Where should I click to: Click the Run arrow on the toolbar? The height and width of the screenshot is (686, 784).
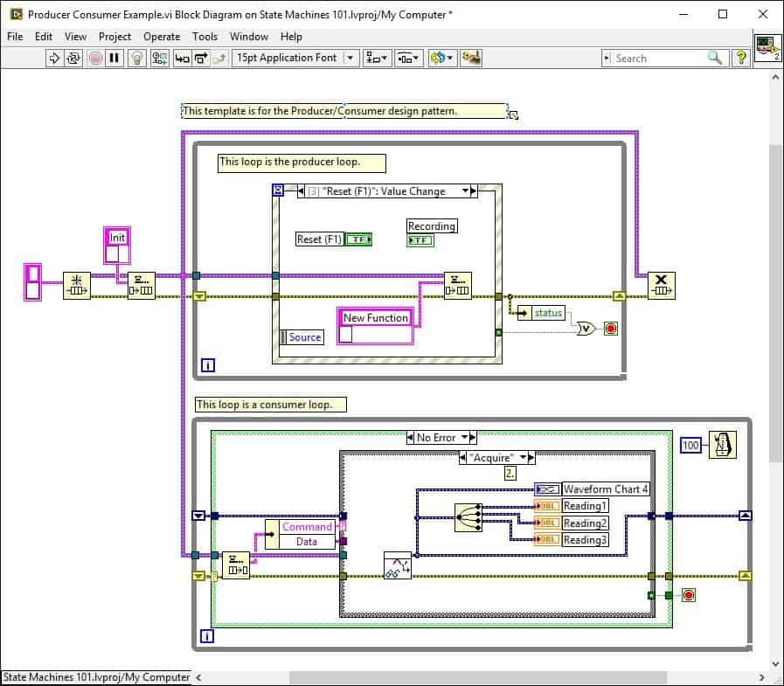(54, 58)
